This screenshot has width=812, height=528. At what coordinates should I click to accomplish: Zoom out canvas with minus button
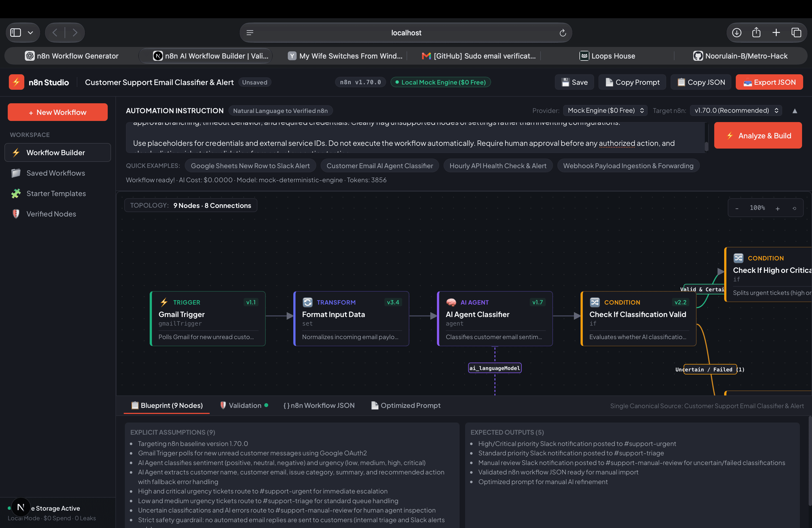coord(737,208)
